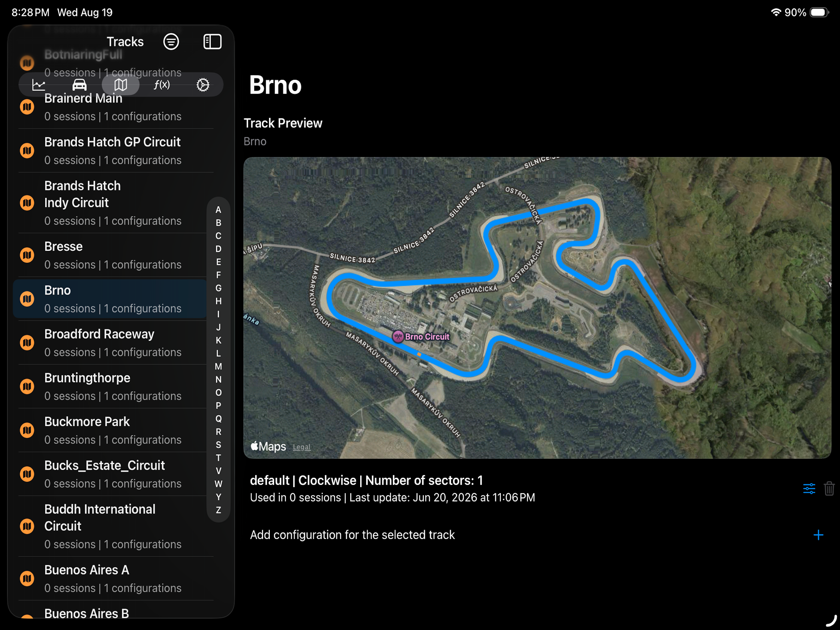The image size is (840, 630).
Task: Jump to letter P in index
Action: [x=218, y=406]
